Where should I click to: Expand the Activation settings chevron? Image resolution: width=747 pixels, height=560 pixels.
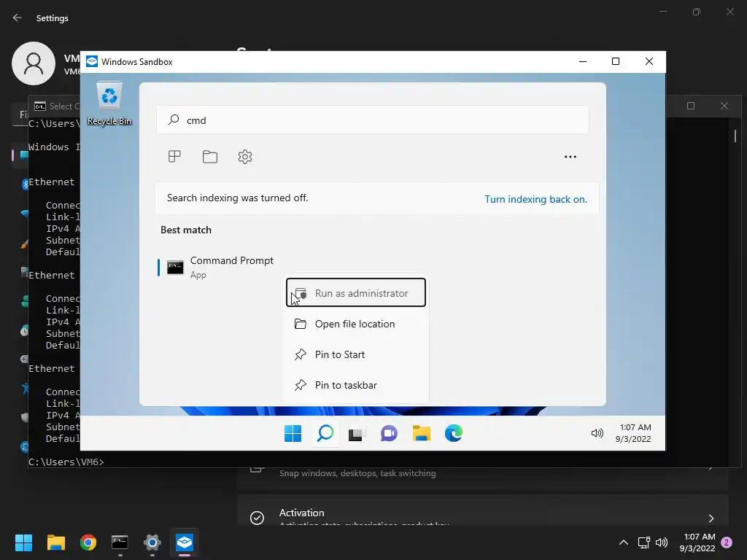click(x=711, y=518)
